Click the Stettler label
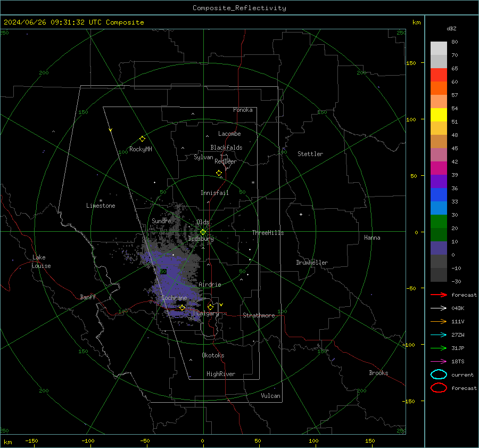Screen dimensions: 479x448 (x=310, y=154)
